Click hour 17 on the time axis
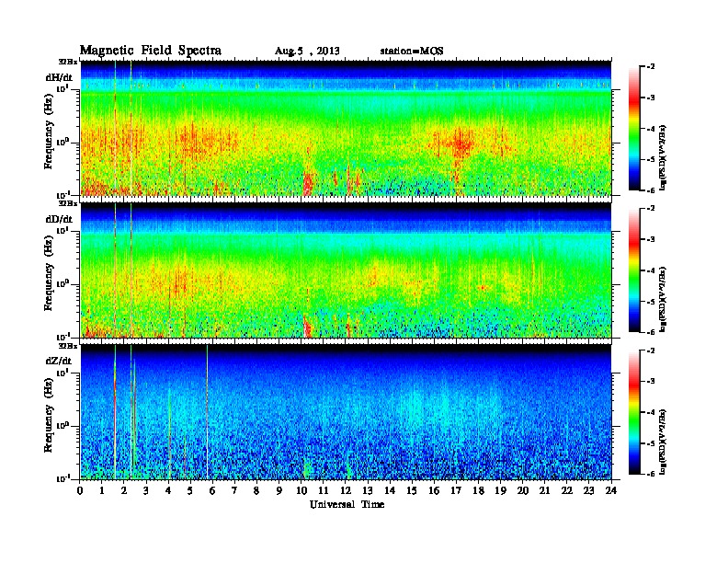The width and height of the screenshot is (728, 563). (456, 490)
